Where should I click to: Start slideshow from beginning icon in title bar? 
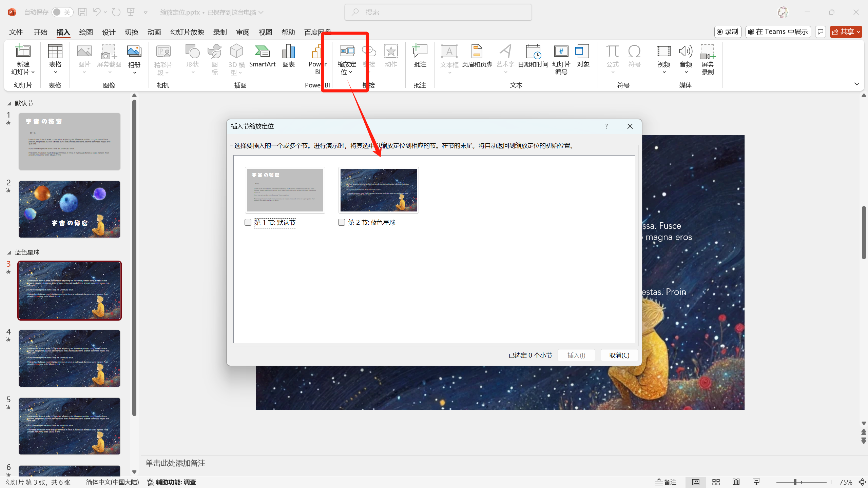click(x=131, y=12)
